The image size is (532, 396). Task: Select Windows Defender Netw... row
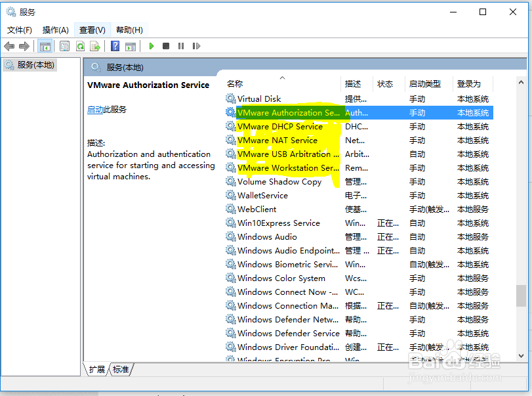tap(359, 320)
